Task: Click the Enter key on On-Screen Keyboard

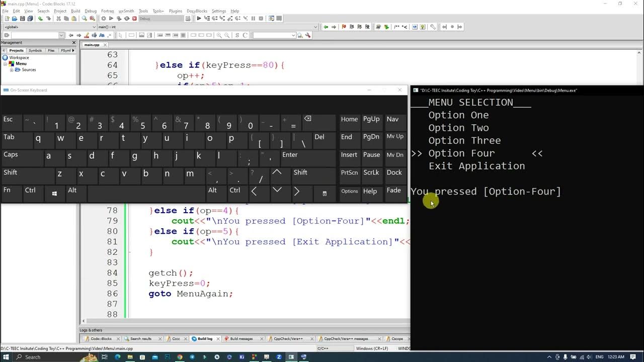Action: [307, 158]
